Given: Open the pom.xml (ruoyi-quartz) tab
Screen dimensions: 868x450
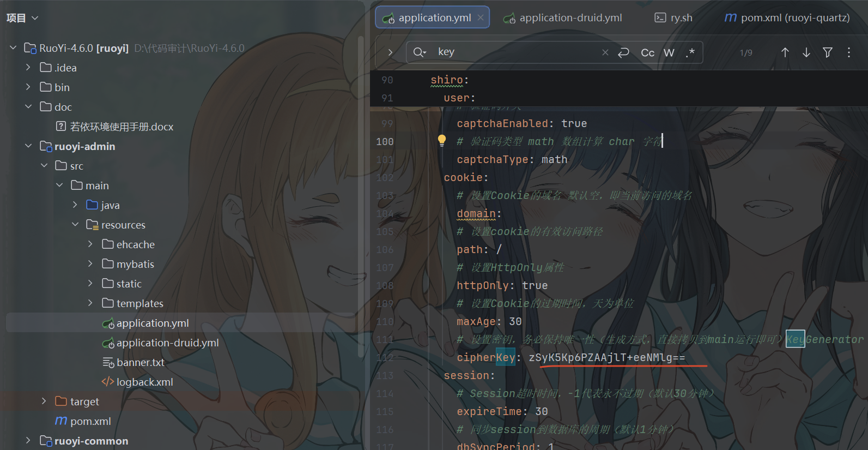Looking at the screenshot, I should click(787, 17).
